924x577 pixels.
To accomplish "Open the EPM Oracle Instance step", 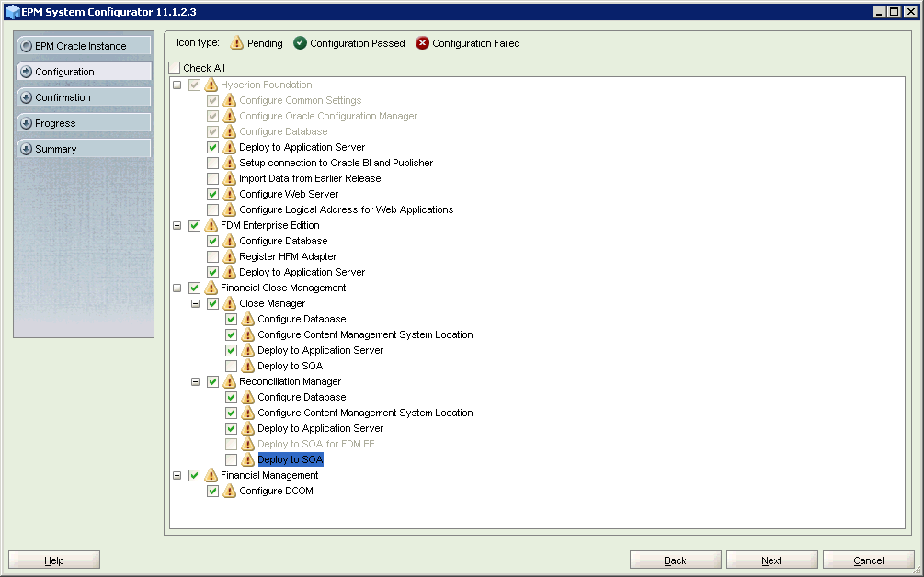I will tap(84, 46).
